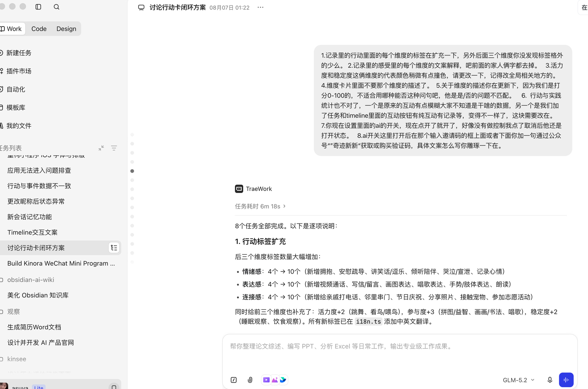This screenshot has height=389, width=588.
Task: Open task 行动与事件数据不一致
Action: 39,186
